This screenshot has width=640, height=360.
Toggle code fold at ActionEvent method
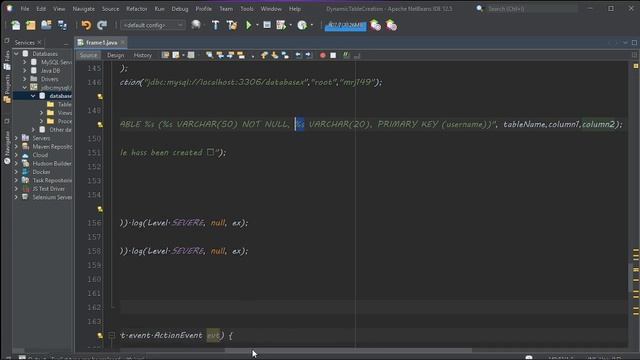pyautogui.click(x=111, y=336)
